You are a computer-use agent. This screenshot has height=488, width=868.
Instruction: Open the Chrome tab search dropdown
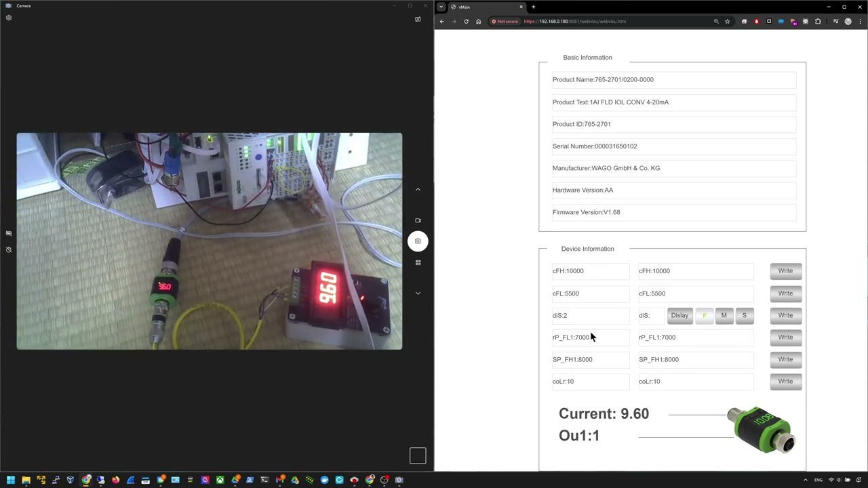(441, 7)
